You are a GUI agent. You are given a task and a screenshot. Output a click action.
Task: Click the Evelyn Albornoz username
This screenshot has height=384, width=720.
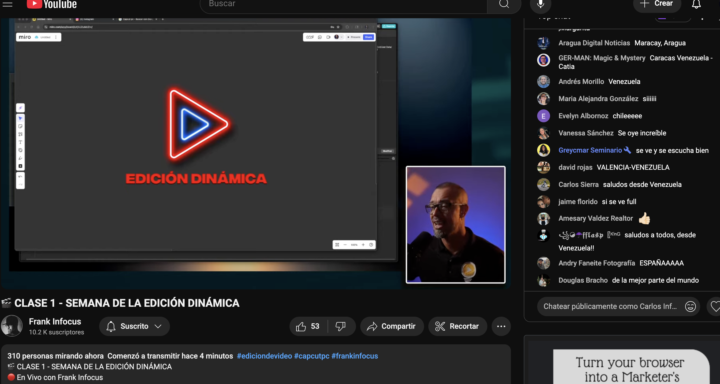point(583,116)
